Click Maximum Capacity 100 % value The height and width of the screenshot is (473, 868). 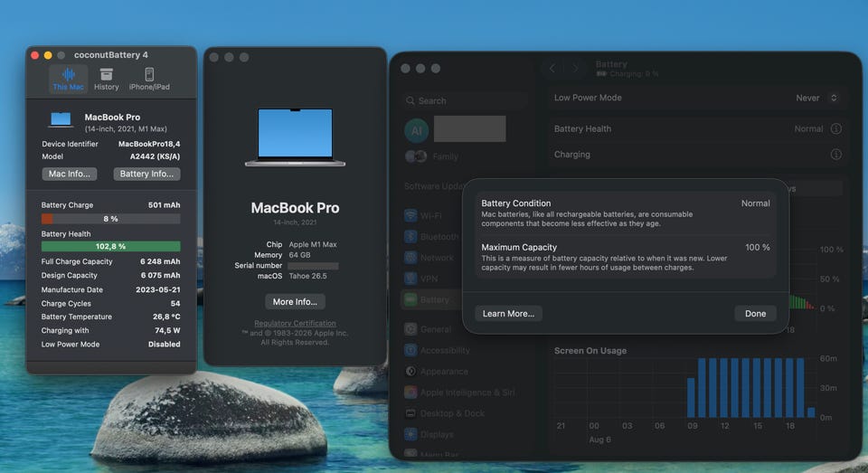(x=758, y=248)
